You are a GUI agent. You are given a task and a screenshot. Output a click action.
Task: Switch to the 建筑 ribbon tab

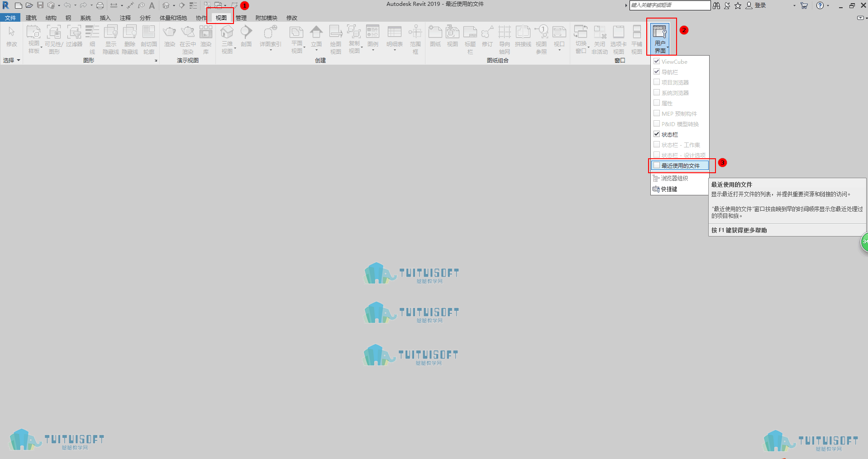click(31, 18)
